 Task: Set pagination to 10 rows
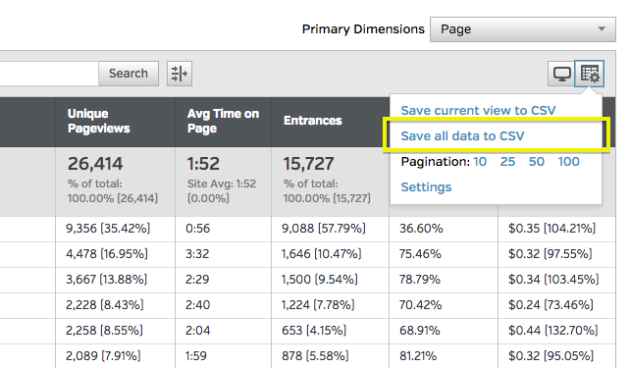tap(480, 162)
